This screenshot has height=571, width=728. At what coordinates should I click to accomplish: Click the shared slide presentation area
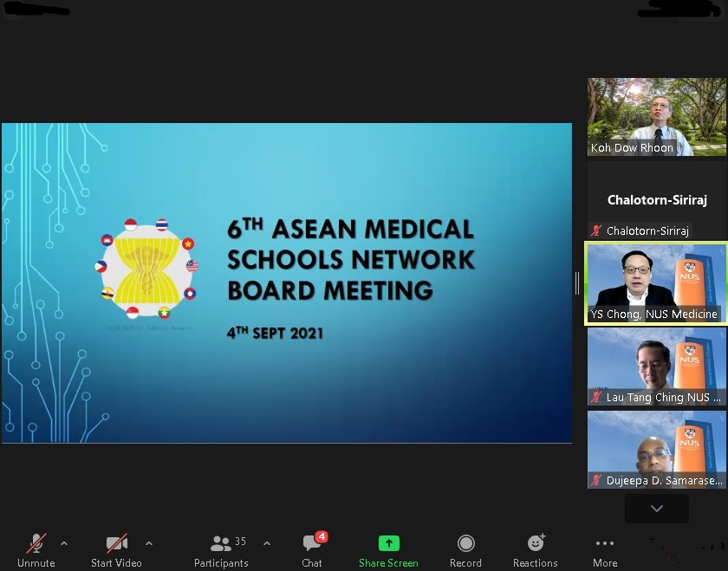point(286,282)
